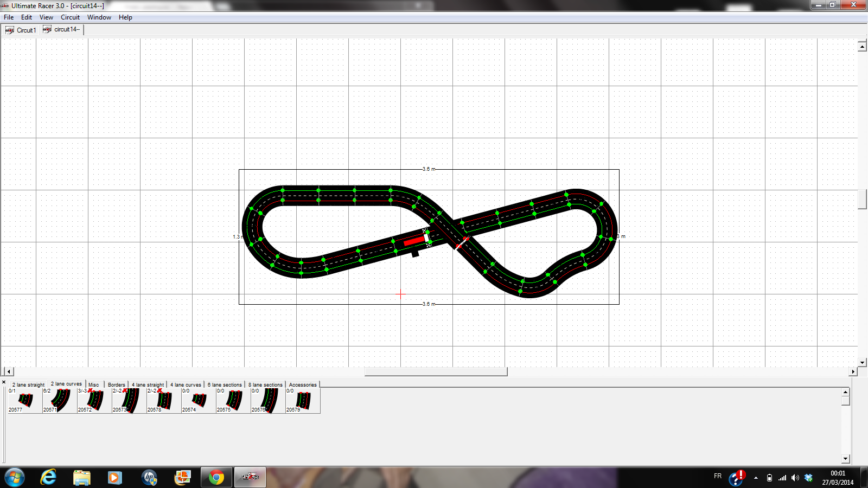Open the View menu

pyautogui.click(x=46, y=17)
